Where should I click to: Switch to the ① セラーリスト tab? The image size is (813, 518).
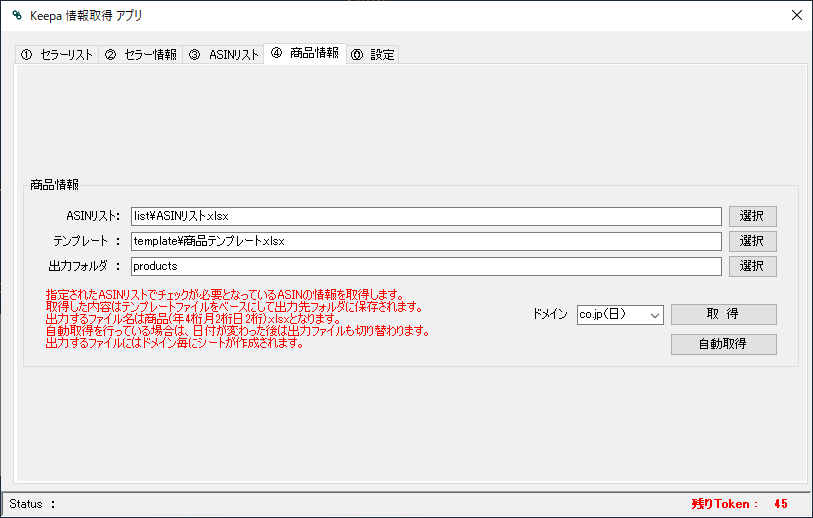pyautogui.click(x=57, y=54)
